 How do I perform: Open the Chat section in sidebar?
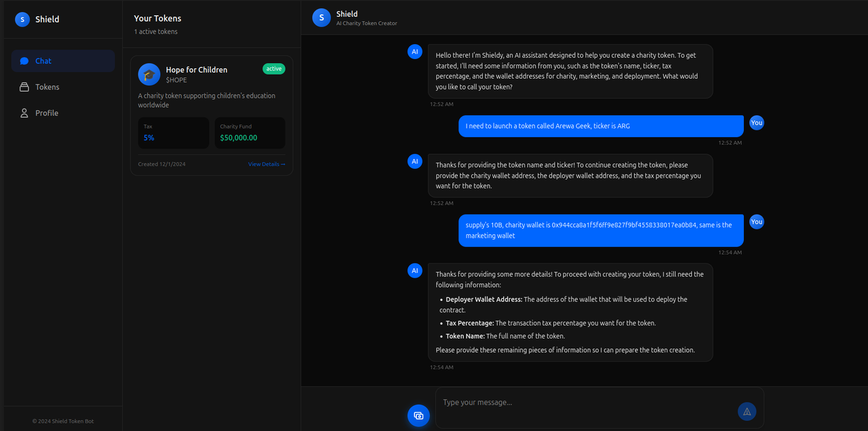tap(62, 61)
